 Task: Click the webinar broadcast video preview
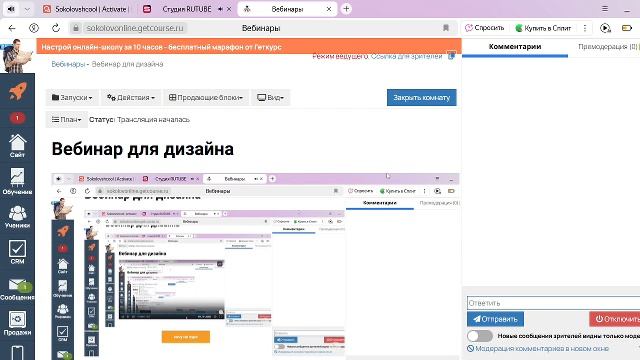tap(255, 267)
